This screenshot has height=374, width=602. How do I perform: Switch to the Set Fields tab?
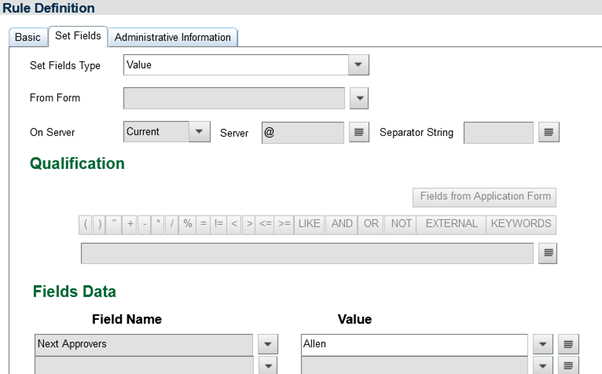pos(78,36)
